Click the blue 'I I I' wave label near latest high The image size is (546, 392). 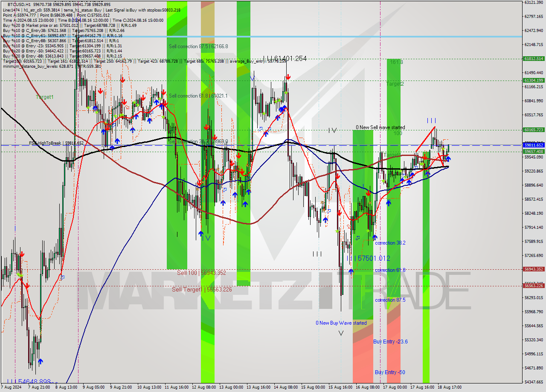coord(432,121)
